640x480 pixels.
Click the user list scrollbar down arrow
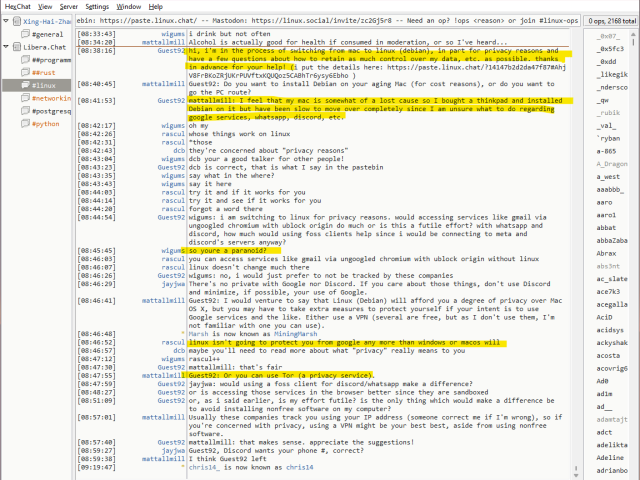(634, 473)
